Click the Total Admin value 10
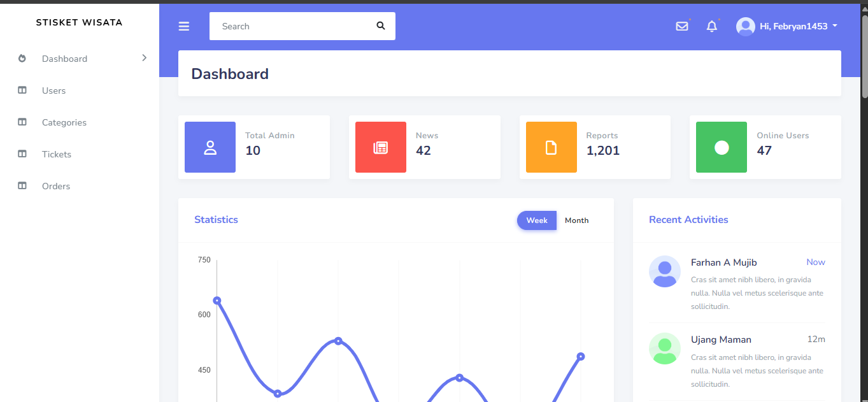 pos(253,150)
